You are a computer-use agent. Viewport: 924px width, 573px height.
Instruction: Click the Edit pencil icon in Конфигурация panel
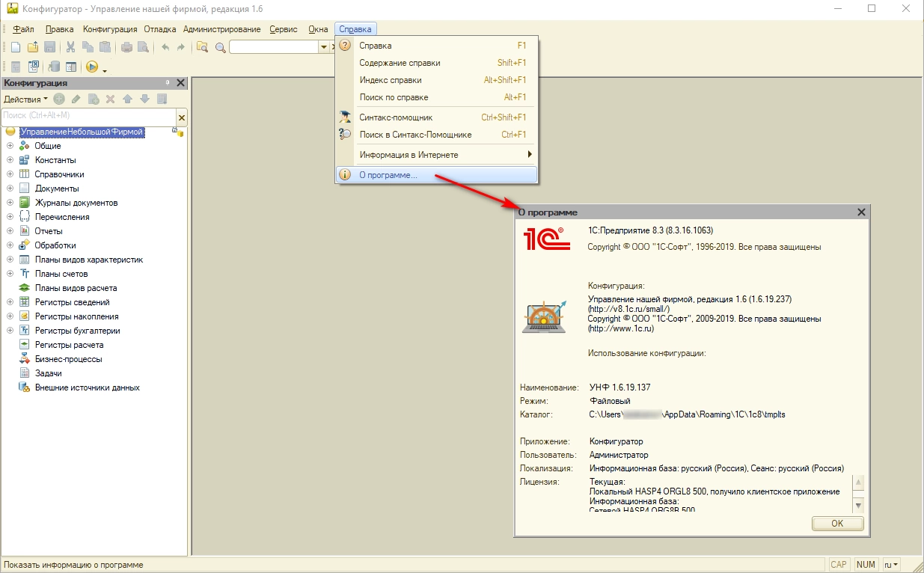point(76,99)
